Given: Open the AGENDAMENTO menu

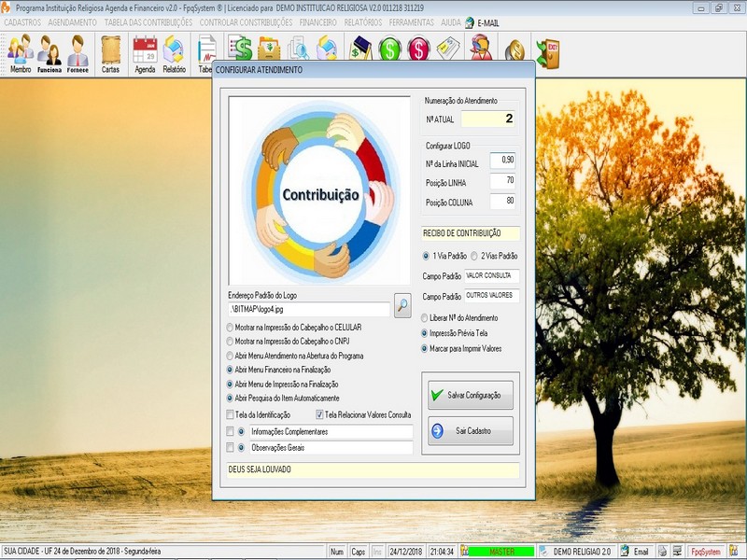Looking at the screenshot, I should pyautogui.click(x=73, y=22).
